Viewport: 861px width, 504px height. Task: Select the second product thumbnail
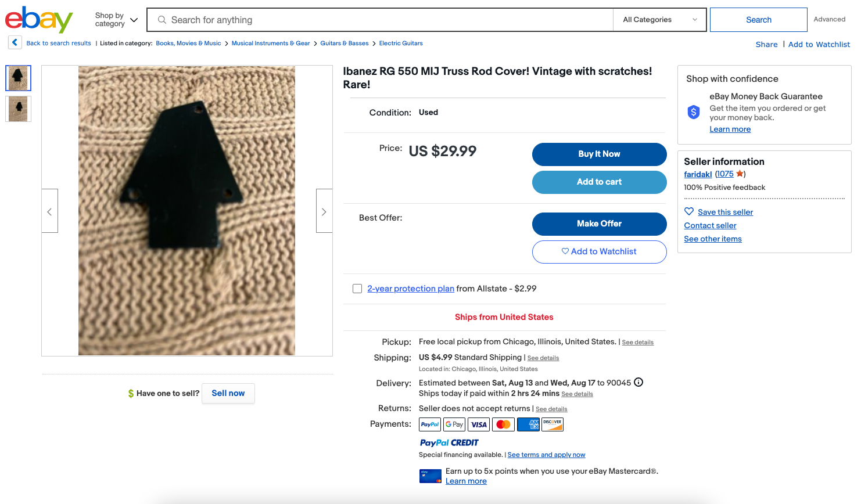point(18,109)
